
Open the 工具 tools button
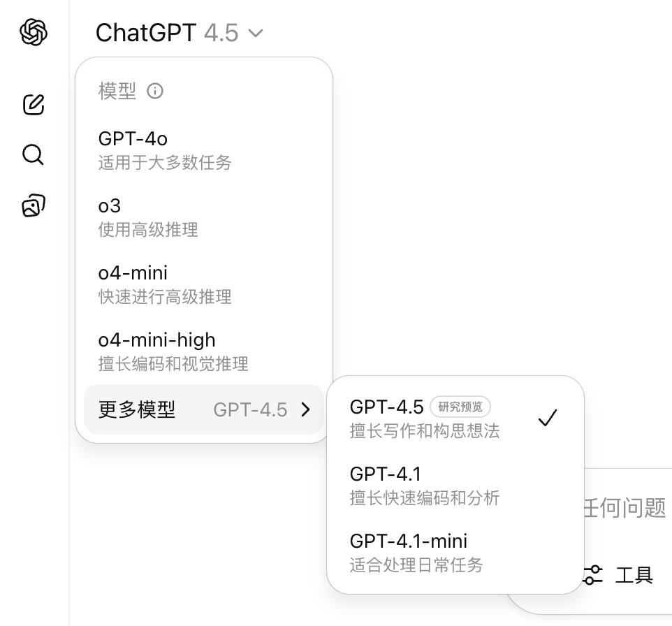click(x=618, y=575)
